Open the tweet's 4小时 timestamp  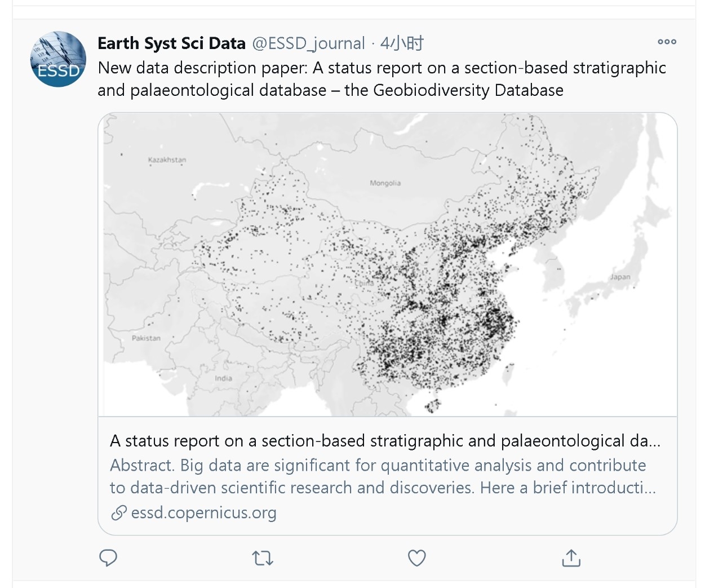tap(402, 43)
